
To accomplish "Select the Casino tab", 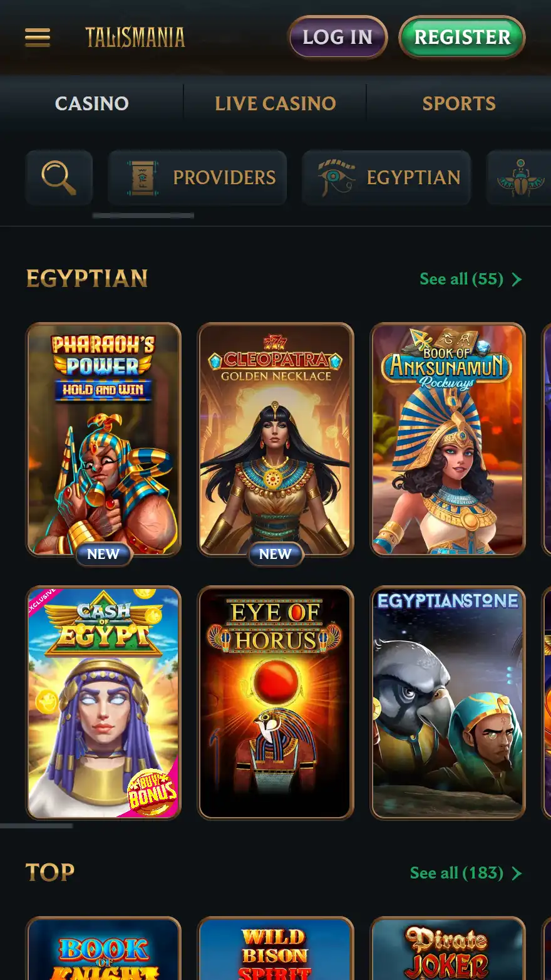I will coord(92,103).
